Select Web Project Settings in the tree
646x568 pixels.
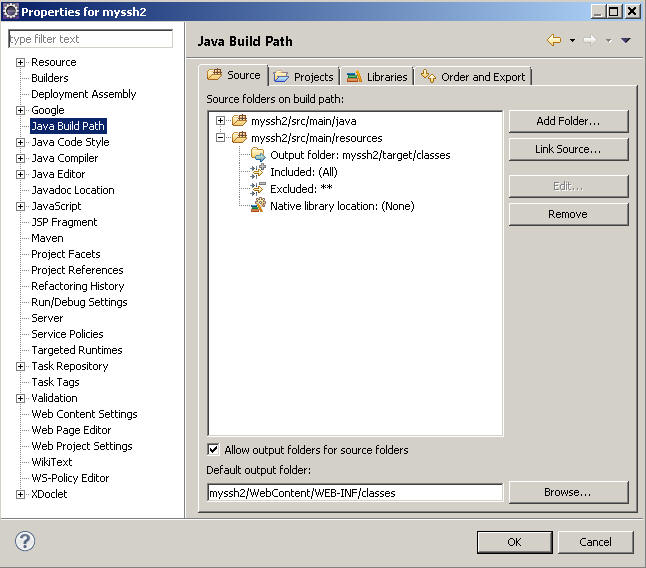(82, 446)
